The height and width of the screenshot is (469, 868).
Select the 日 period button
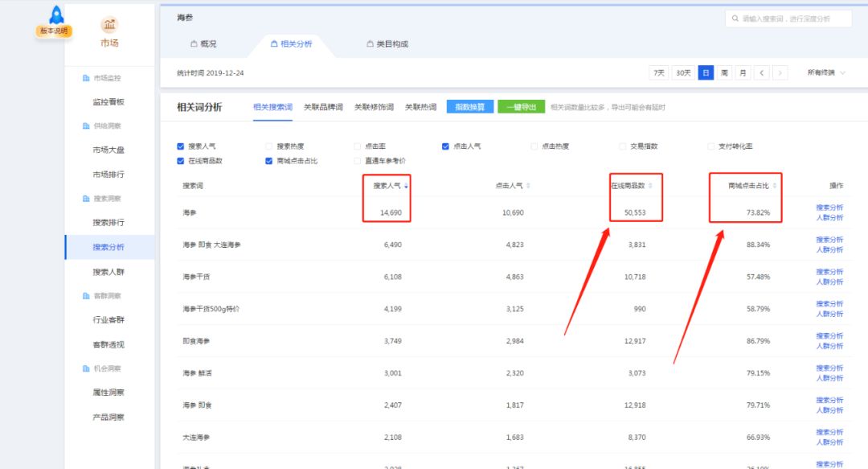706,72
